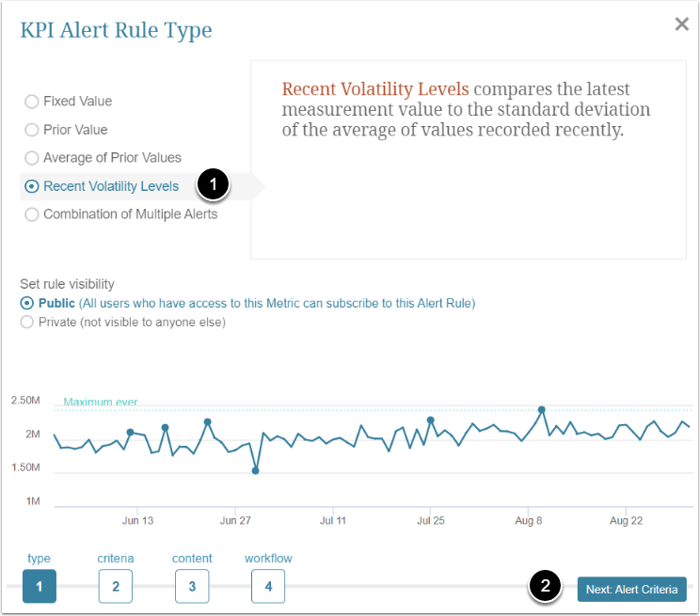
Task: Choose the Prior Value radio option
Action: coord(32,130)
